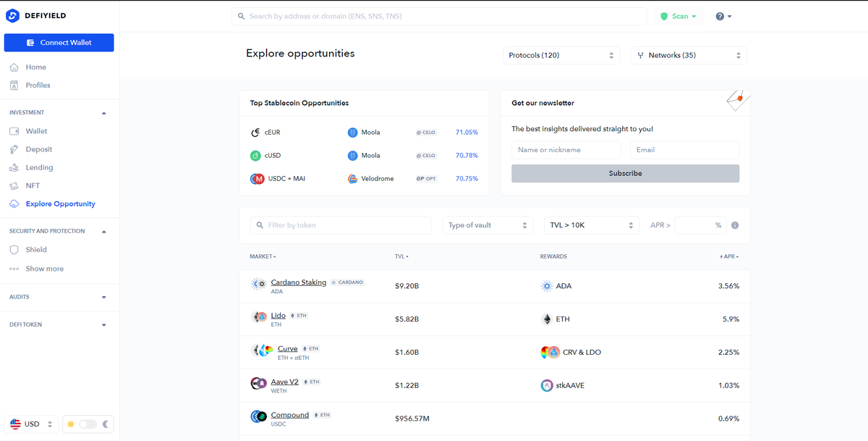Screen dimensions: 868x441
Task: Click the search magnifier icon in top bar
Action: (x=242, y=16)
